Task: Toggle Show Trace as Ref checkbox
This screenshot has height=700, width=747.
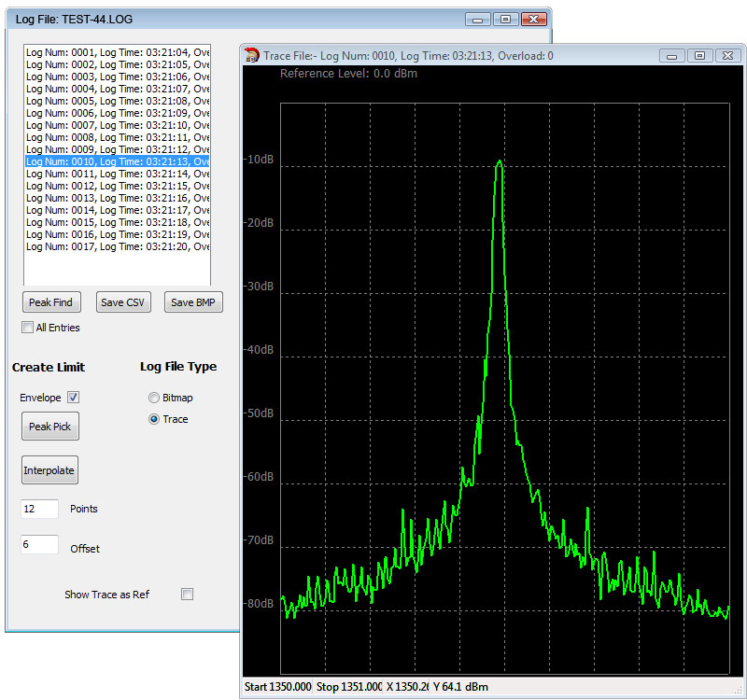Action: coord(187,595)
